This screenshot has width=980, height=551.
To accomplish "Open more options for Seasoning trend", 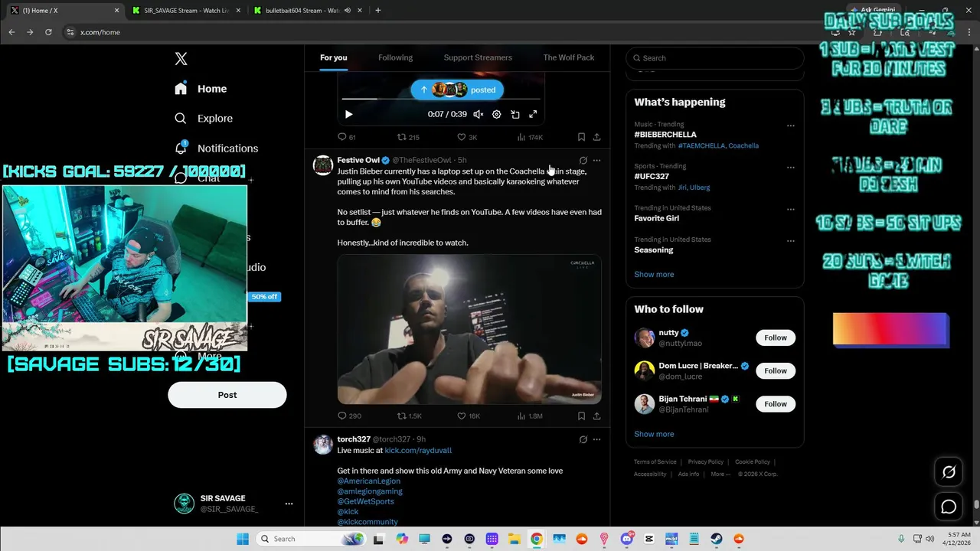I will pyautogui.click(x=791, y=240).
